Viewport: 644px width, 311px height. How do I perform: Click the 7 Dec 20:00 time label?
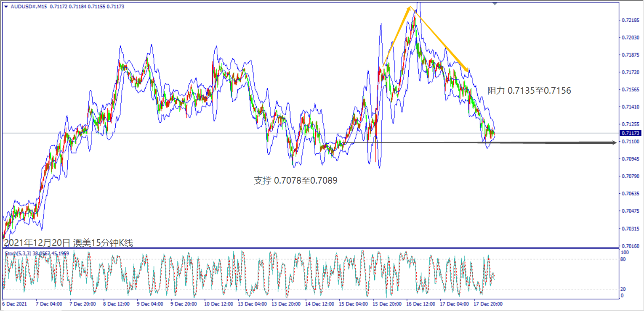83,304
